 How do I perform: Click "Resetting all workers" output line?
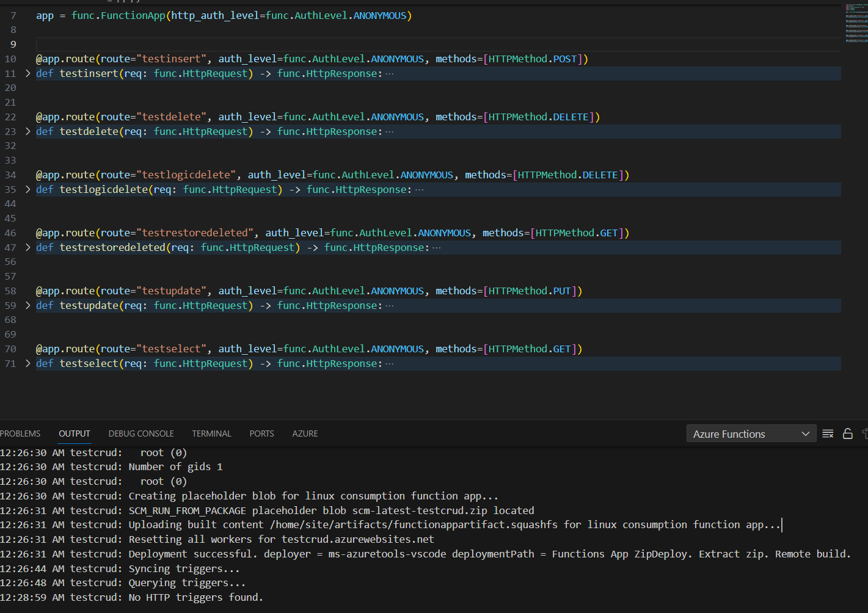(281, 539)
